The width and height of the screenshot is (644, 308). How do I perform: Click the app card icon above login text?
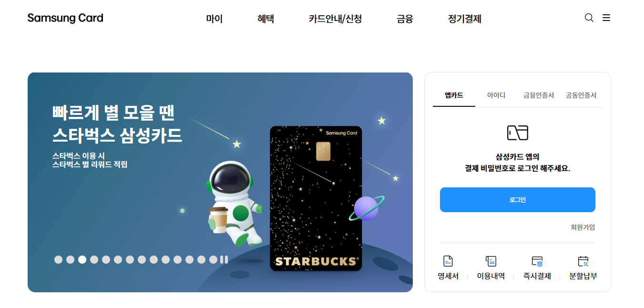[x=517, y=133]
